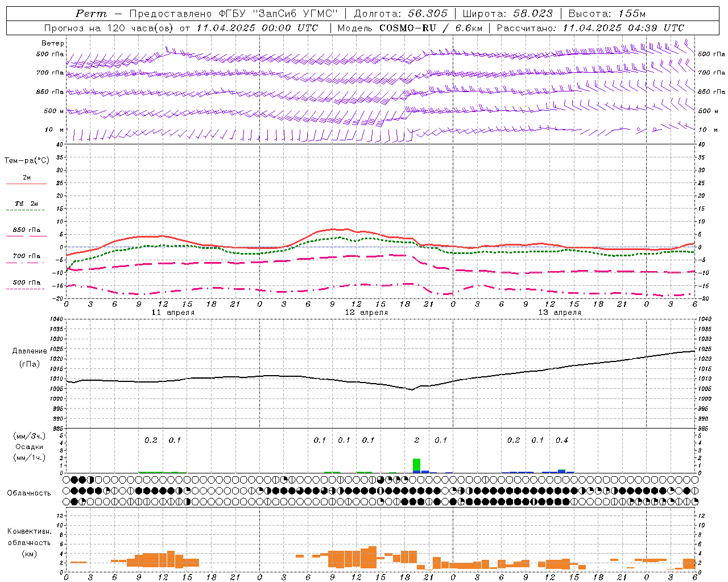Click the '11 апреля' date label
The width and height of the screenshot is (728, 582).
click(x=173, y=313)
